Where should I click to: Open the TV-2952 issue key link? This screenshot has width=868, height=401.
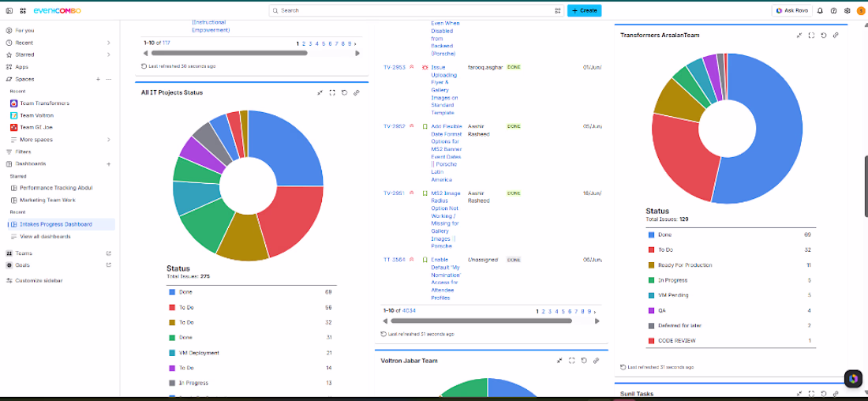[394, 126]
